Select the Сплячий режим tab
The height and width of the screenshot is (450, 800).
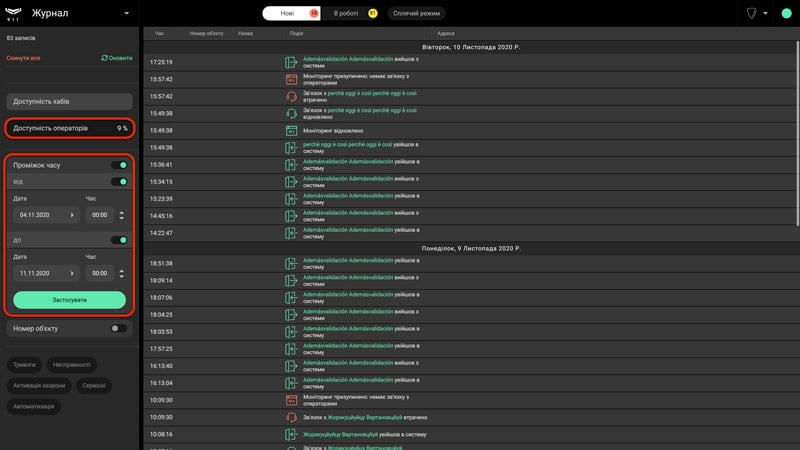(416, 13)
